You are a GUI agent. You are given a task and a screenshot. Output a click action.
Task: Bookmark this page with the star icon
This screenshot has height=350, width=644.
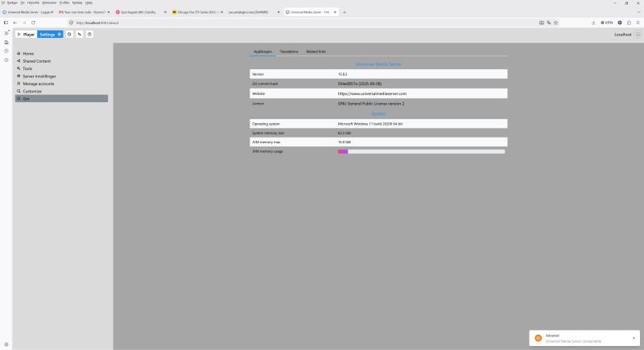[x=555, y=23]
